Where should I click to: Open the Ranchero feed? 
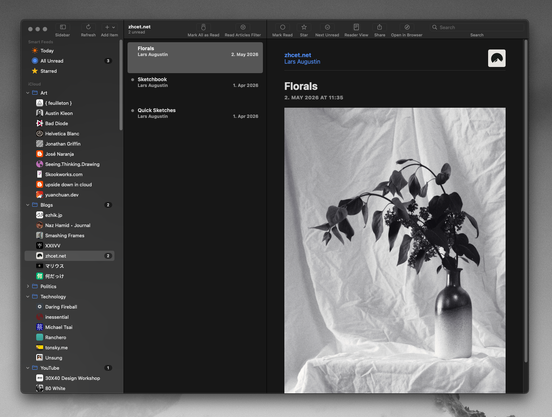(70, 337)
